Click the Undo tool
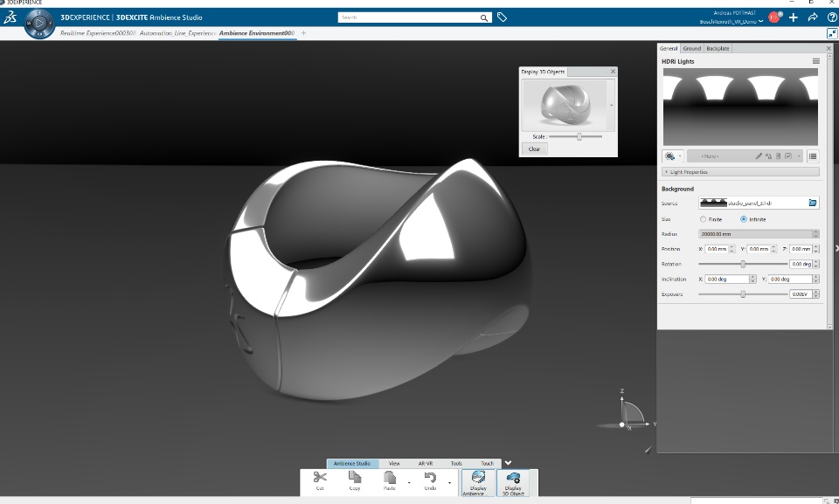The image size is (839, 504). pyautogui.click(x=430, y=480)
